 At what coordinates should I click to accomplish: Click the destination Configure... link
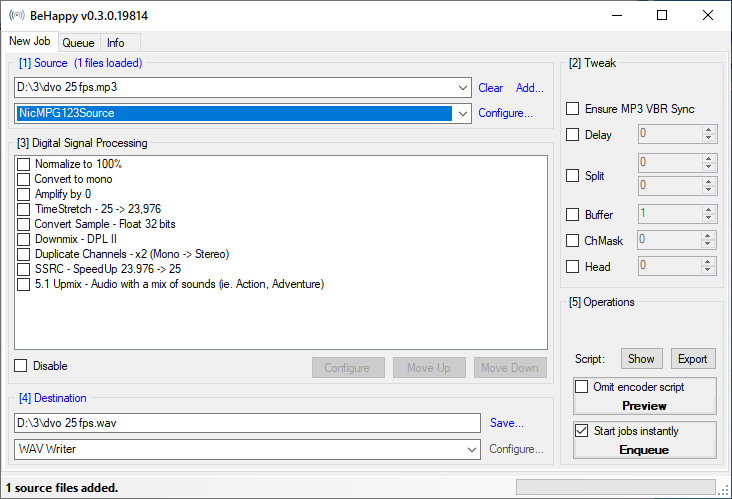point(516,449)
